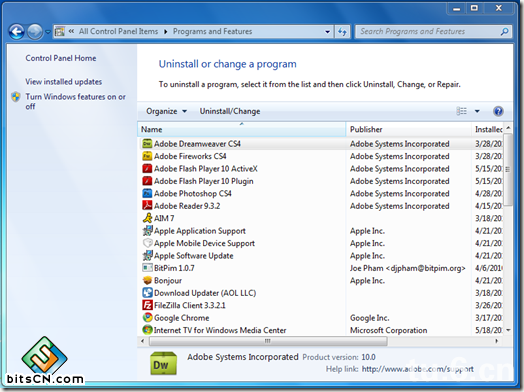Expand the view options dropdown arrow
The width and height of the screenshot is (524, 392).
477,111
